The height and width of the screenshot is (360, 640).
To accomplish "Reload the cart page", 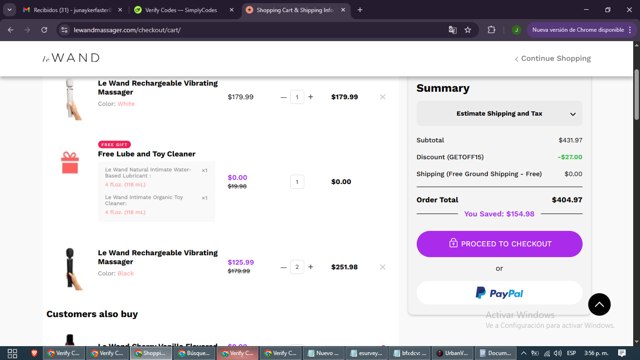I will click(44, 30).
